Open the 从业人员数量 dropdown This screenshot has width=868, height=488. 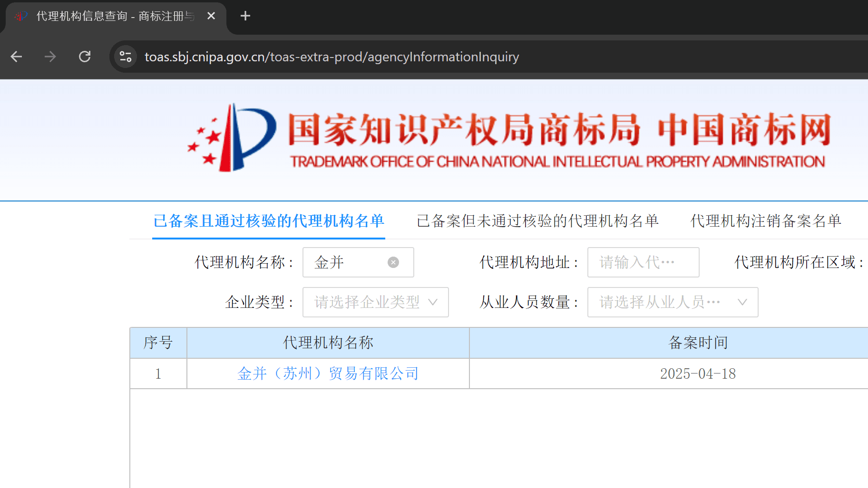(673, 302)
